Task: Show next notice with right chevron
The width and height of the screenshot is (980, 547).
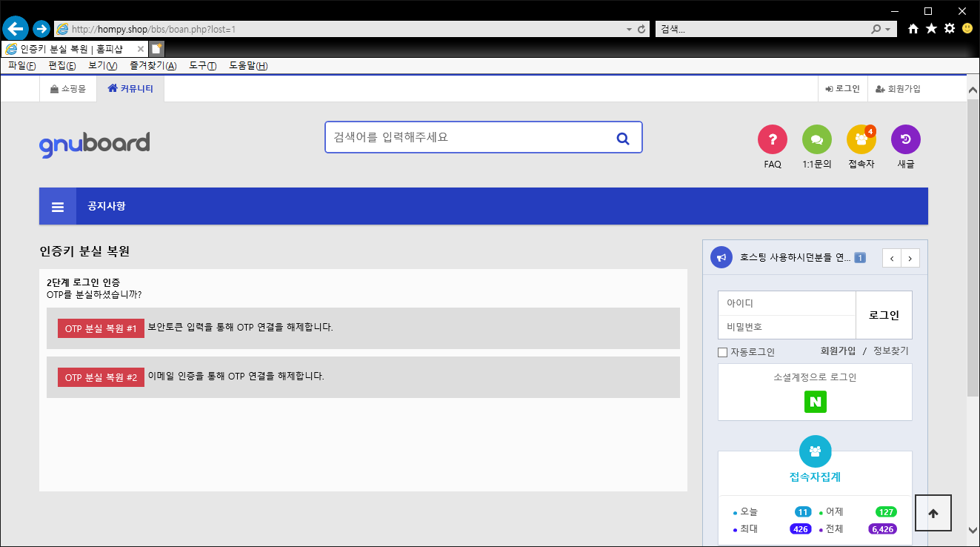Action: tap(910, 258)
